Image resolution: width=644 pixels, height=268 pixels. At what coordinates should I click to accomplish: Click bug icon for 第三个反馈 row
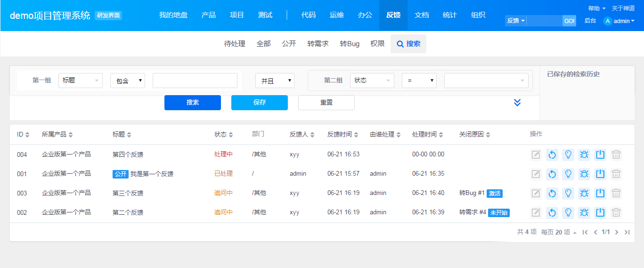point(584,193)
